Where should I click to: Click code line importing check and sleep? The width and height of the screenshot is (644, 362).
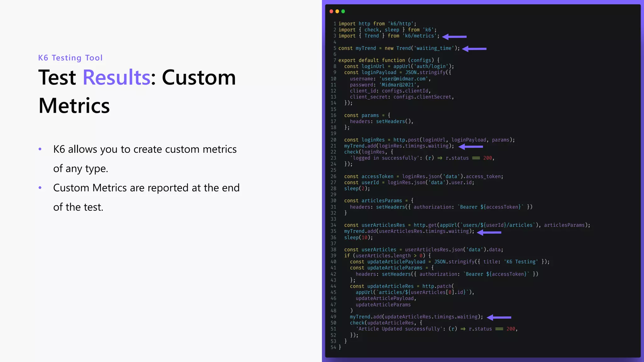[387, 30]
